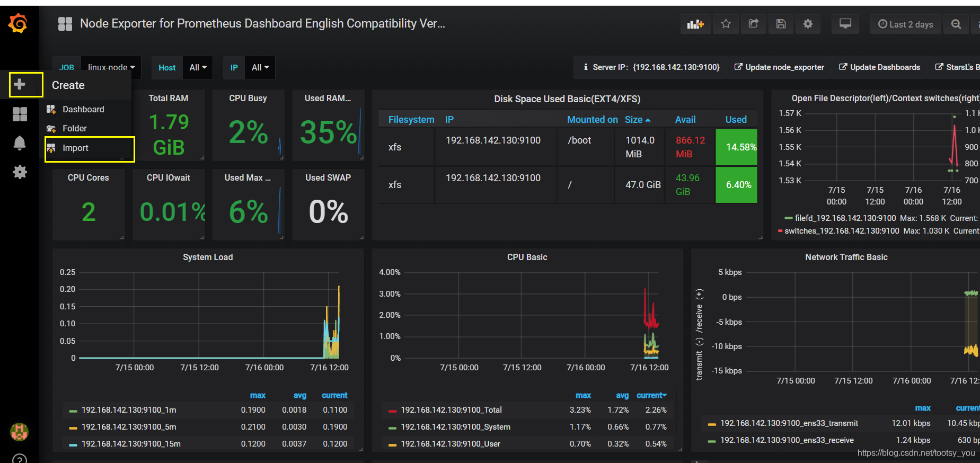Sort System Load legend by avg
The width and height of the screenshot is (980, 463).
300,395
